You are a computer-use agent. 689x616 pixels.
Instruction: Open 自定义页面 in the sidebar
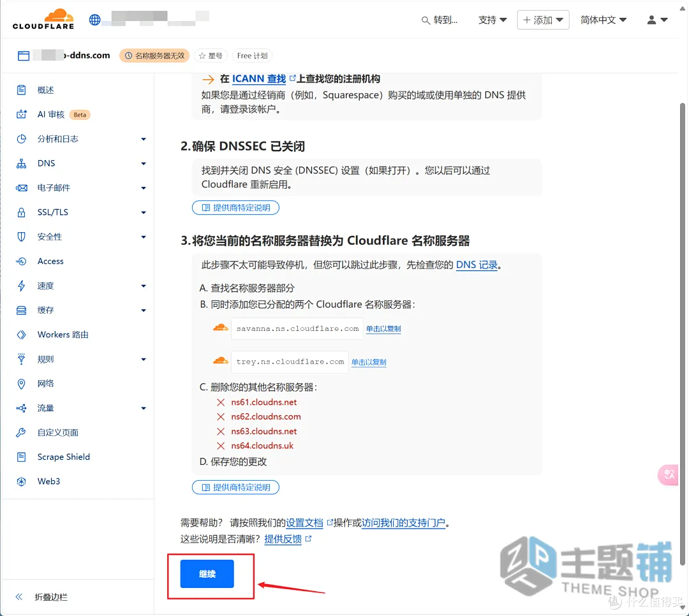(x=58, y=432)
